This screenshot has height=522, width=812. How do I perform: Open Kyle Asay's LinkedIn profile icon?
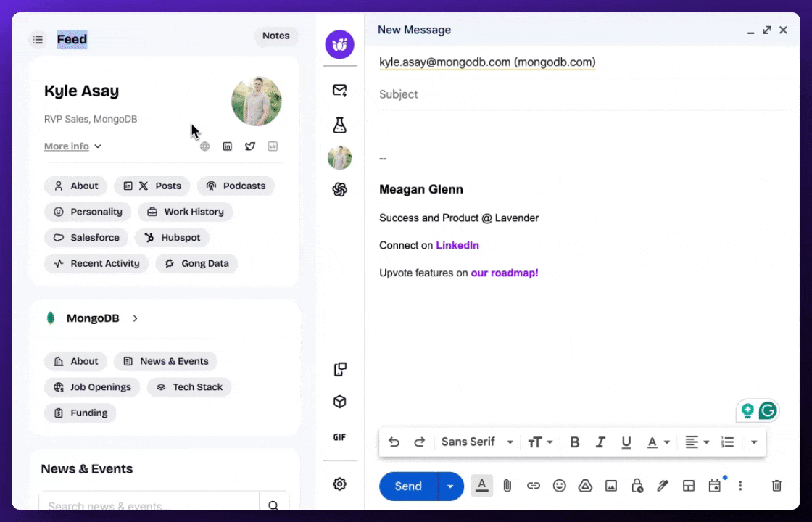pos(228,146)
